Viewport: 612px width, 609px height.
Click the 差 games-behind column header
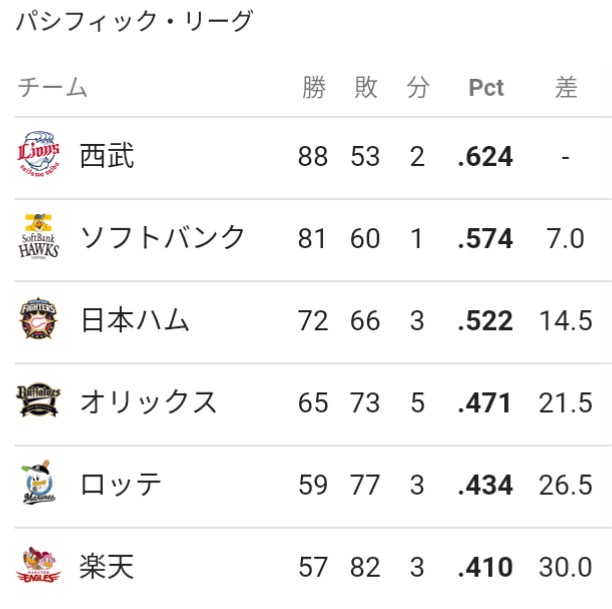(x=566, y=87)
